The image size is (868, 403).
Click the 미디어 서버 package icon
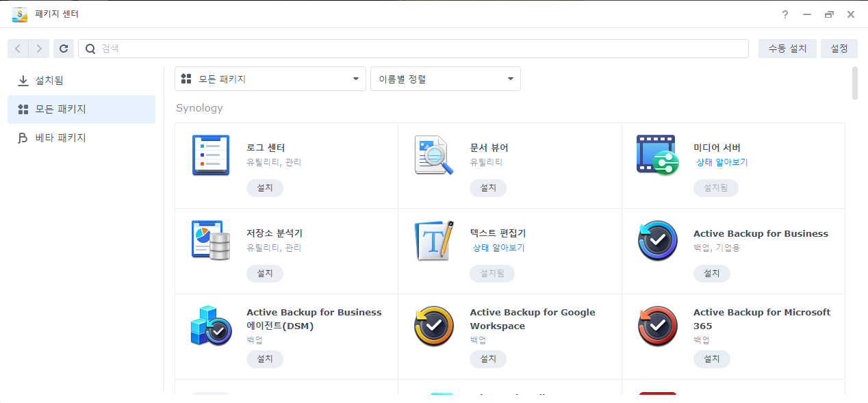coord(657,155)
